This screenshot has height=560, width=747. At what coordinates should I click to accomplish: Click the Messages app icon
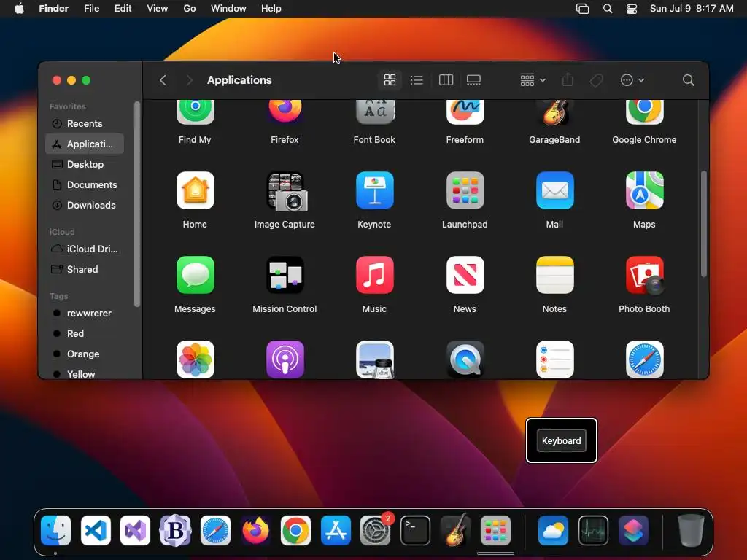pos(195,275)
